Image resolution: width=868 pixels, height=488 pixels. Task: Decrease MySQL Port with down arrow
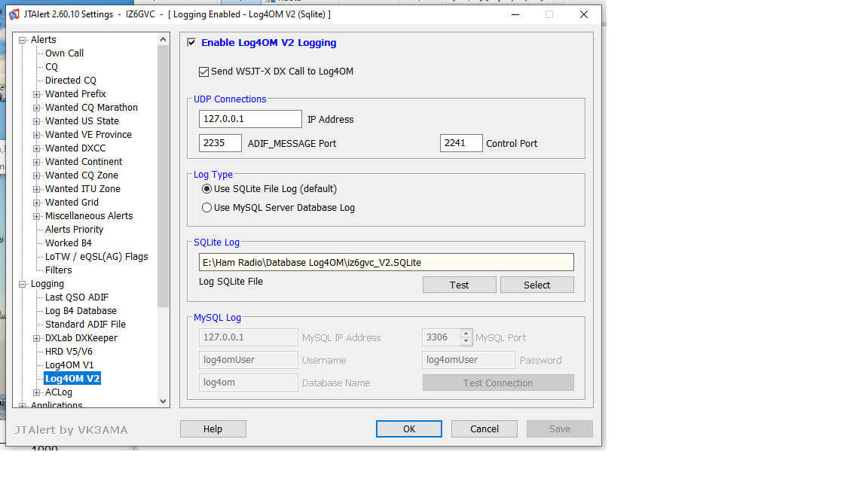(x=466, y=341)
